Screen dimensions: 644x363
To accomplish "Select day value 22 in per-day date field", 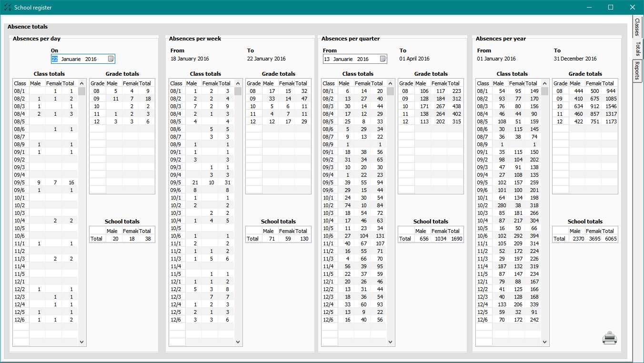I will tap(55, 59).
